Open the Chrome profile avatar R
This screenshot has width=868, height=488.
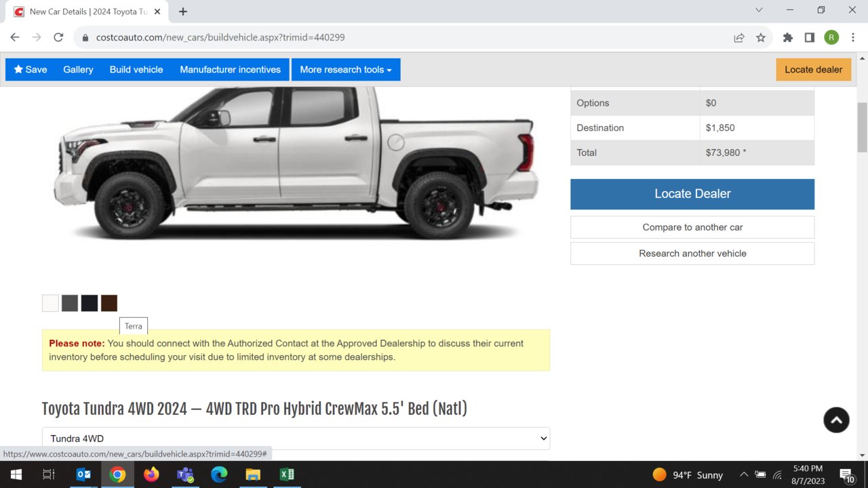point(831,37)
